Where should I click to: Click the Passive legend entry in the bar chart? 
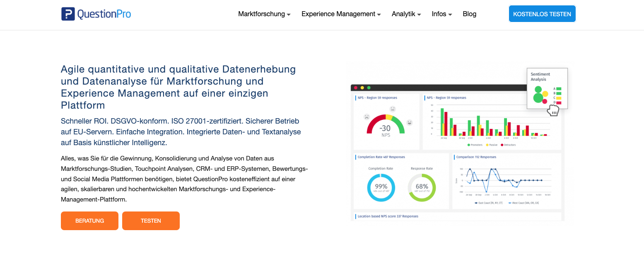pos(492,145)
